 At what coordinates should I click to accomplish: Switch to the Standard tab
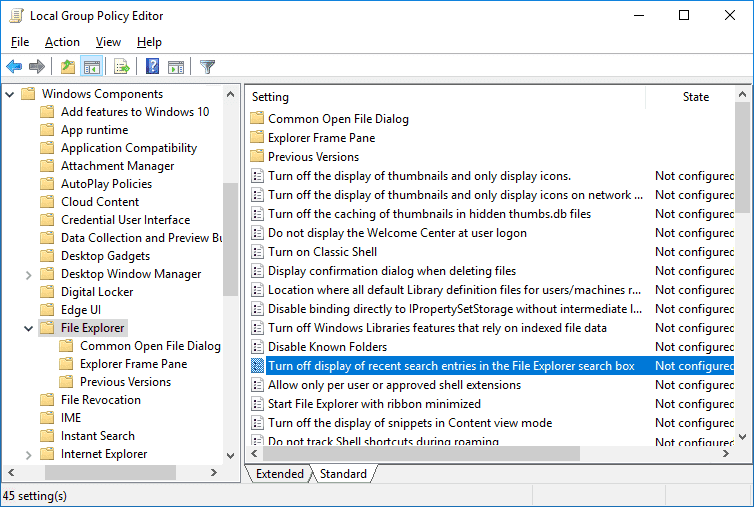[343, 474]
